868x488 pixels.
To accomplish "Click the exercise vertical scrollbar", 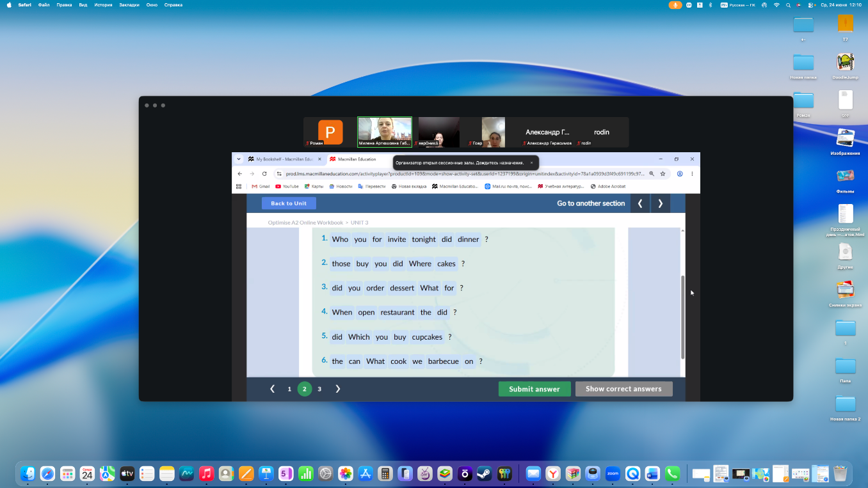I will point(682,317).
